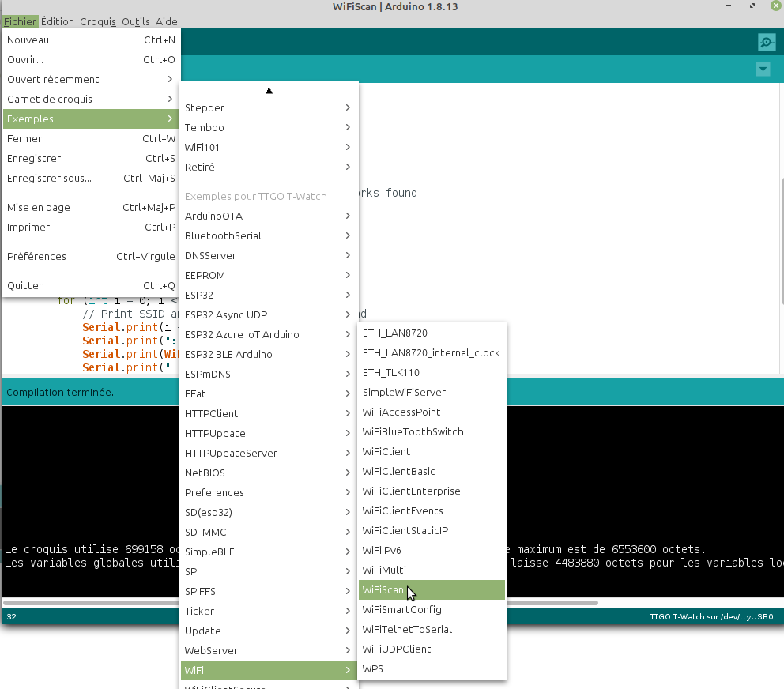Screen dimensions: 784x689
Task: Expand the Stepper examples submenu
Action: pos(269,108)
